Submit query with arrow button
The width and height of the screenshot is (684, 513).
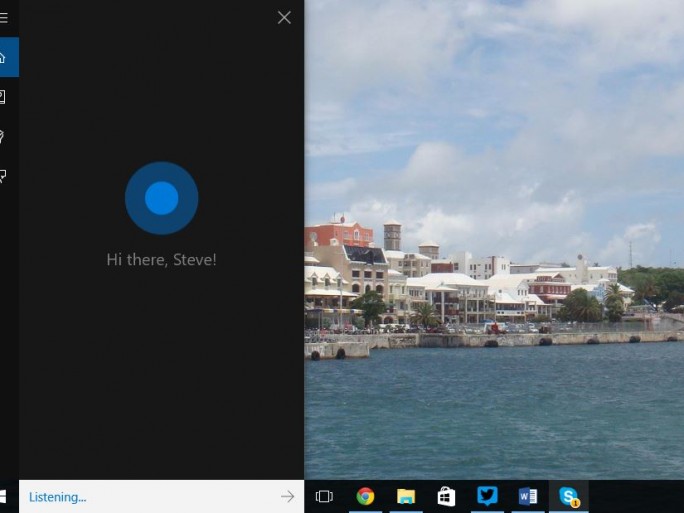pyautogui.click(x=287, y=496)
